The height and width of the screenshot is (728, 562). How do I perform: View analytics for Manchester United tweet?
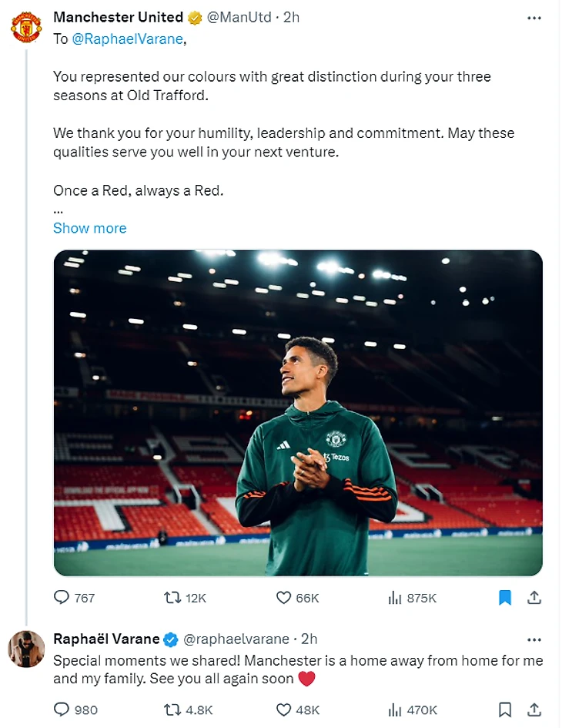(x=396, y=598)
